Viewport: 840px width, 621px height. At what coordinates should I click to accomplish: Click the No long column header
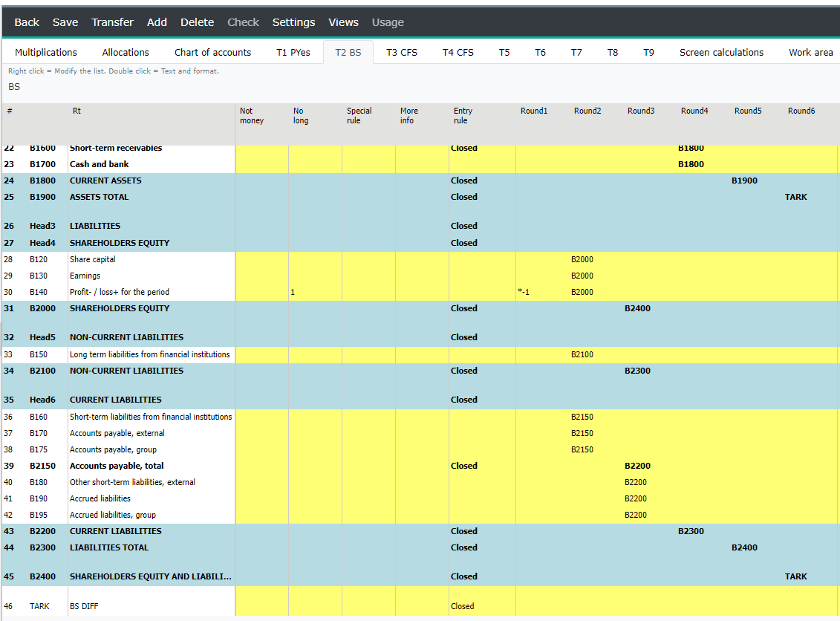pyautogui.click(x=301, y=116)
